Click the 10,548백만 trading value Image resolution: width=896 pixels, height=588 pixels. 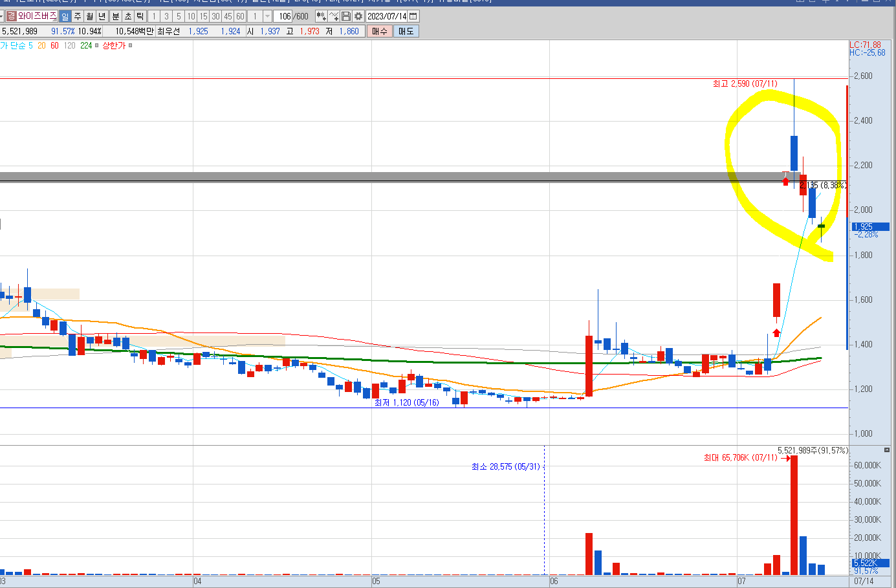click(x=135, y=31)
